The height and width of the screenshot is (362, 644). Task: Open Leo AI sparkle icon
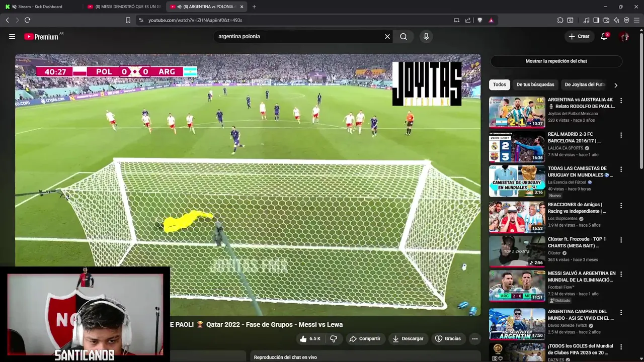[616, 20]
